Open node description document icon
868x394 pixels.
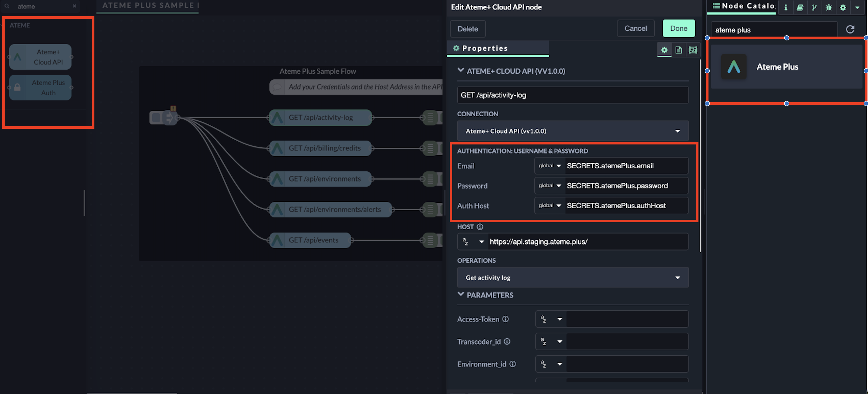pos(678,50)
